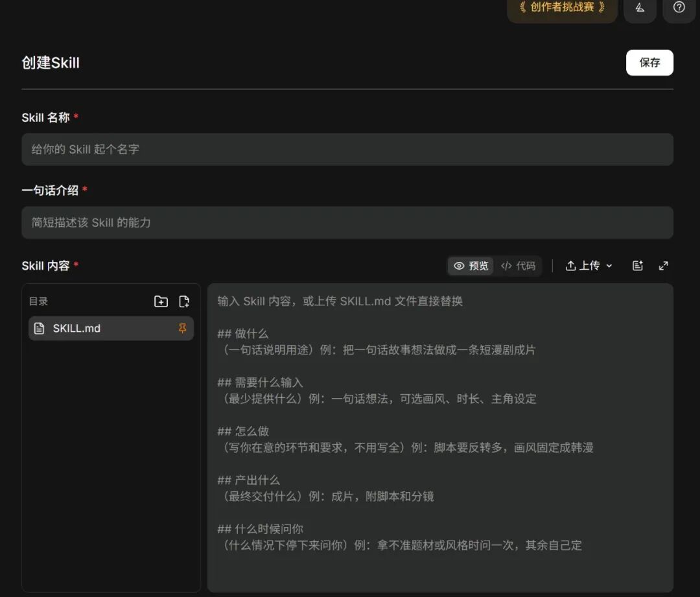This screenshot has width=700, height=597.
Task: Create a new file in 目录
Action: pyautogui.click(x=184, y=301)
